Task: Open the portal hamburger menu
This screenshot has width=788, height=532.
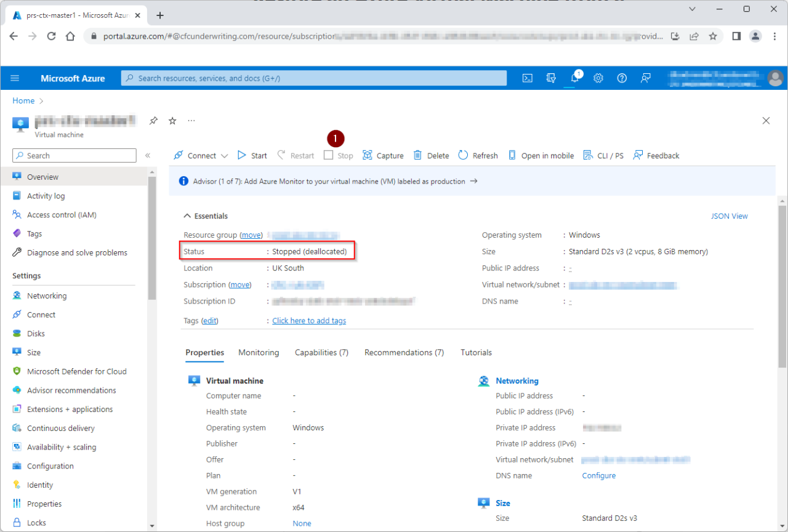Action: 15,78
